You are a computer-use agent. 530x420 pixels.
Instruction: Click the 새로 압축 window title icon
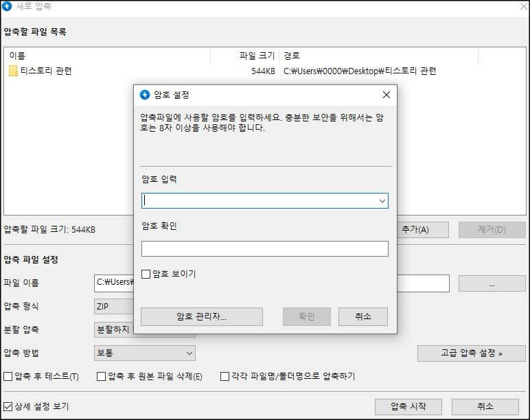[7, 7]
